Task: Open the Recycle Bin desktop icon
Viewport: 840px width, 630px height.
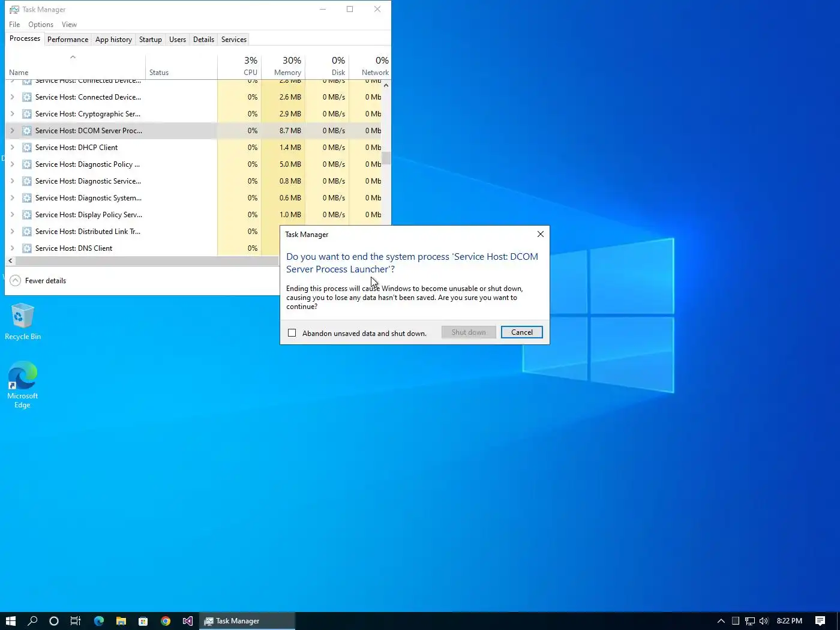Action: pos(23,322)
